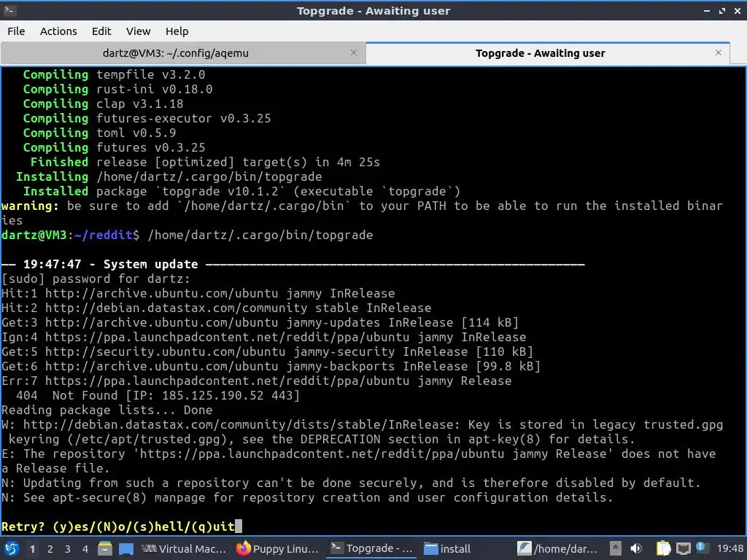The height and width of the screenshot is (560, 747).
Task: Click the Topgrade terminal taskbar entry
Action: tap(371, 549)
